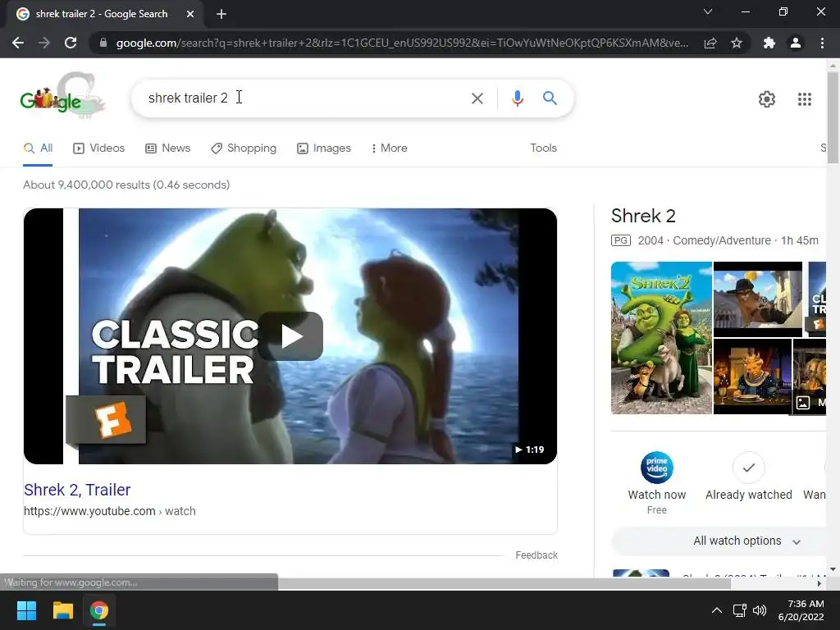The image size is (840, 630).
Task: Open the volume speaker tray icon
Action: coord(759,610)
